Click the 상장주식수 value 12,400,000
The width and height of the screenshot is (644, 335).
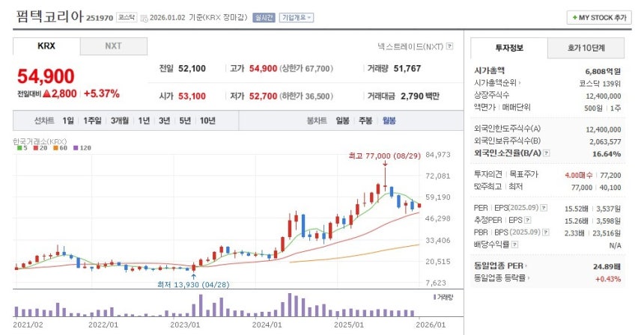[x=604, y=96]
